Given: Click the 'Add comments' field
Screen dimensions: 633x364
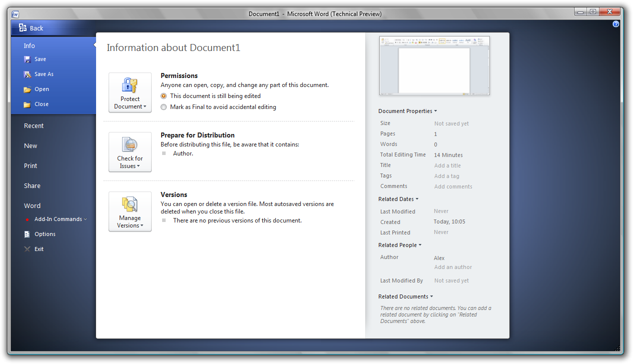Looking at the screenshot, I should point(453,186).
